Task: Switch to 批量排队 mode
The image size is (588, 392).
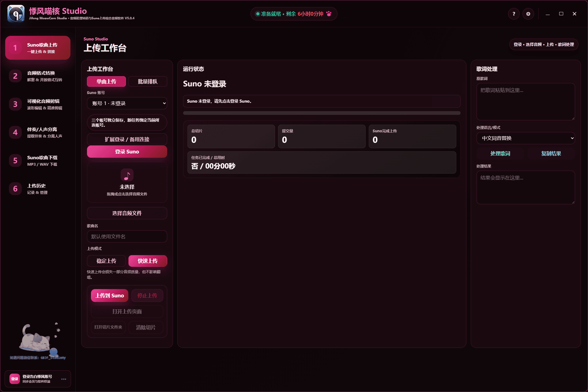Action: coord(148,81)
